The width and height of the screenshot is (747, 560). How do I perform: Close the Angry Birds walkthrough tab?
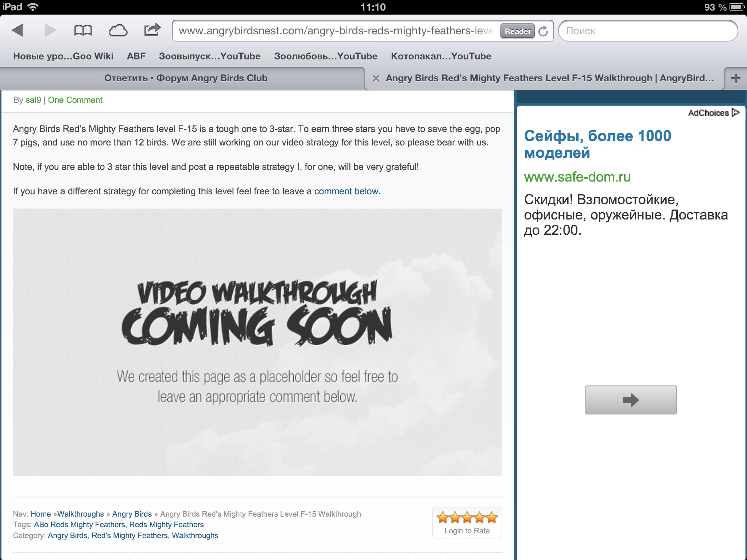(376, 78)
